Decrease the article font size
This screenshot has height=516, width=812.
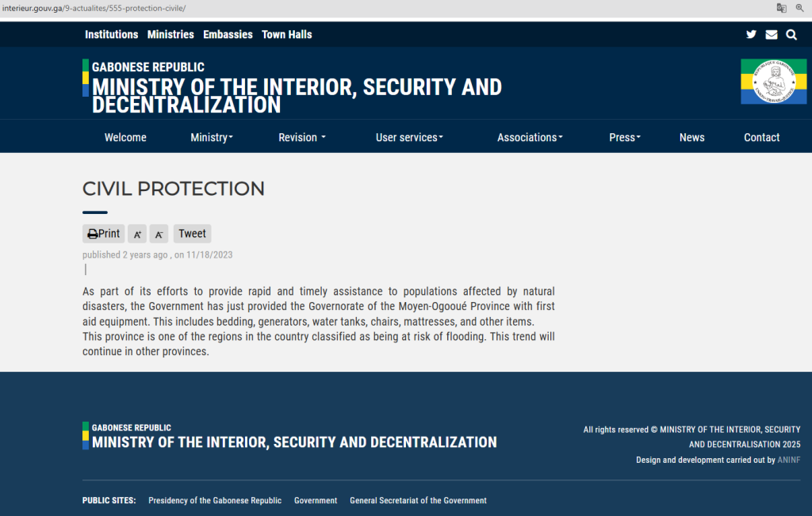(159, 234)
